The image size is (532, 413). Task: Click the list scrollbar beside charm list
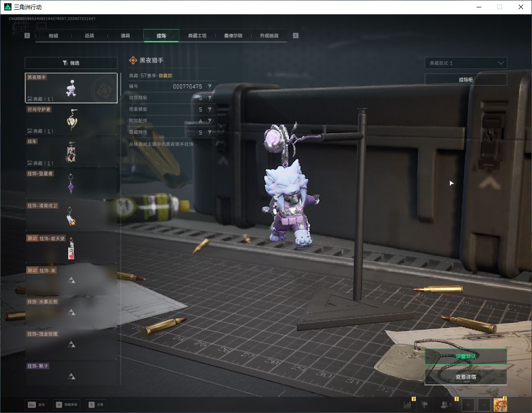pyautogui.click(x=120, y=228)
